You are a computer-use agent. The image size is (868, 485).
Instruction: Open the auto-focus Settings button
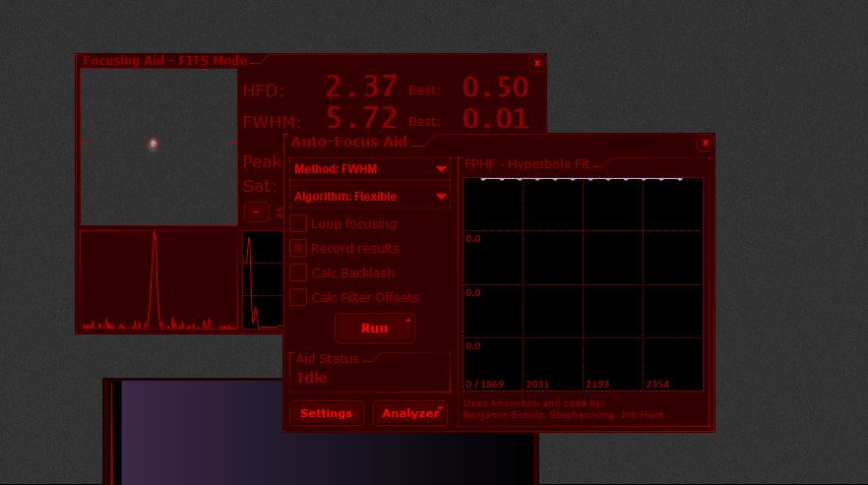(326, 413)
